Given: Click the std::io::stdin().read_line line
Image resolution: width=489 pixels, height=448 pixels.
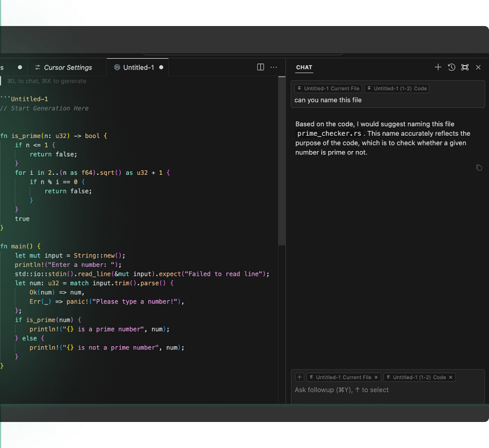Looking at the screenshot, I should pyautogui.click(x=142, y=274).
